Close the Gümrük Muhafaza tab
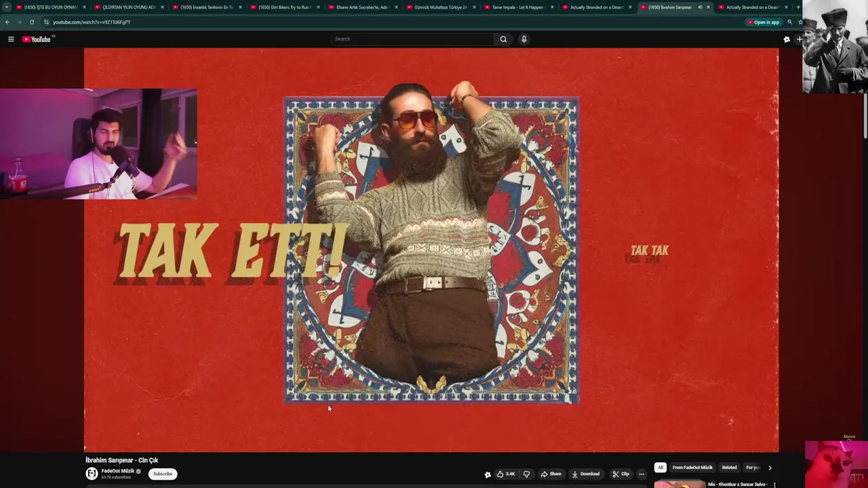 (x=474, y=7)
